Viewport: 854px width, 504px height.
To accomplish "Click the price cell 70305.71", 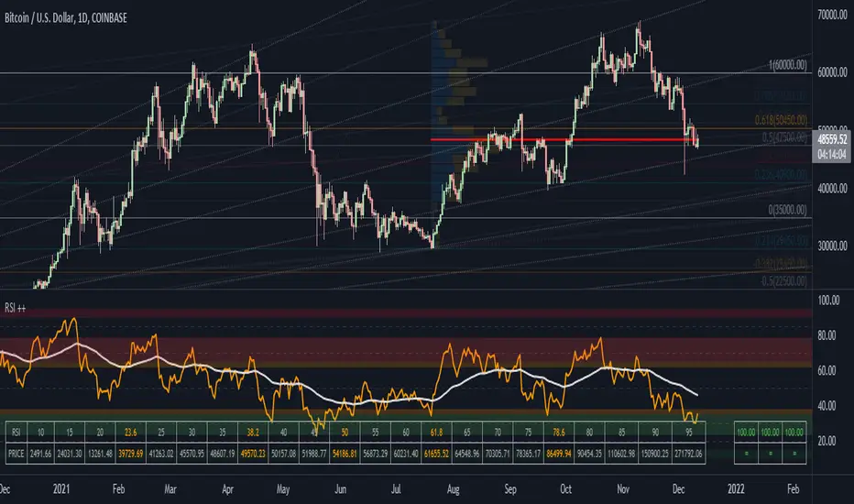I will click(x=498, y=454).
